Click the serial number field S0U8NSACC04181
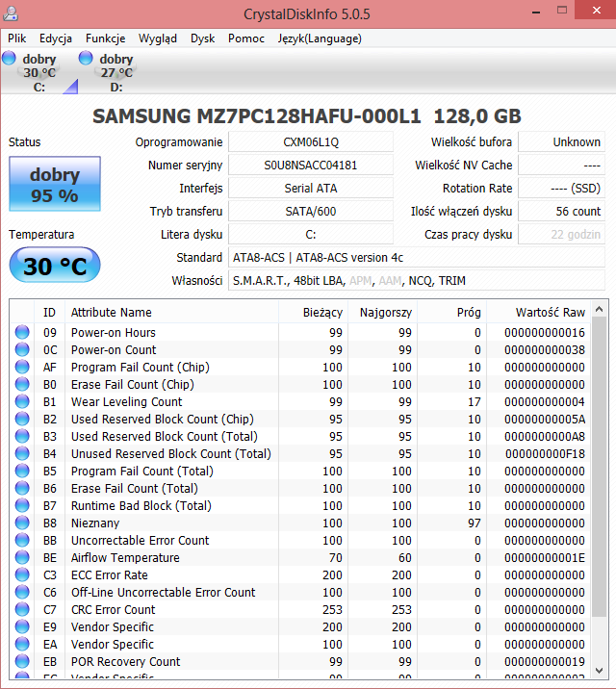Screen dimensions: 616x689 [311, 166]
